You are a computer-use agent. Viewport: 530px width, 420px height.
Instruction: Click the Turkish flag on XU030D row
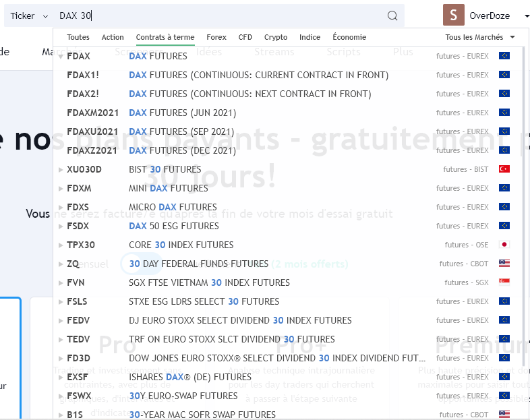click(x=504, y=169)
